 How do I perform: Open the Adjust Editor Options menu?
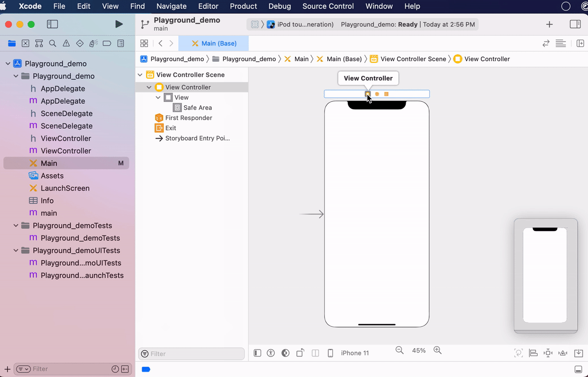tap(561, 43)
